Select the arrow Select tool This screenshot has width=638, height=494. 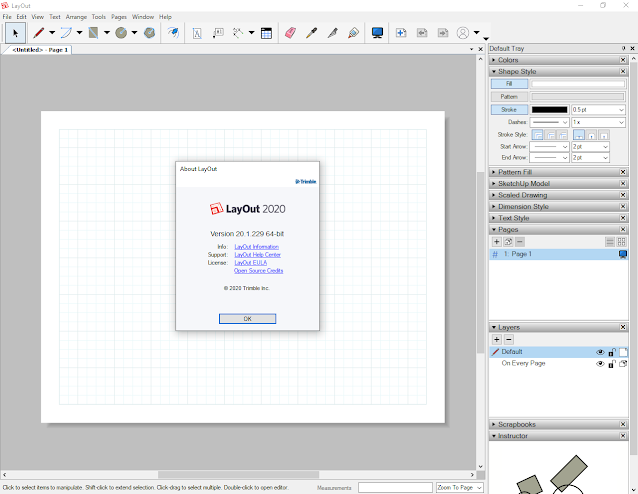click(x=15, y=33)
